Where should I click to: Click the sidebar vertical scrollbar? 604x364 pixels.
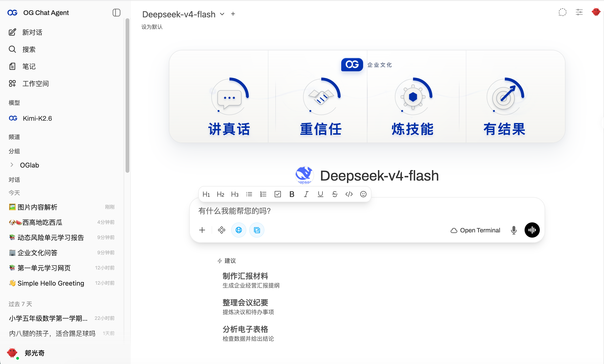[x=127, y=96]
